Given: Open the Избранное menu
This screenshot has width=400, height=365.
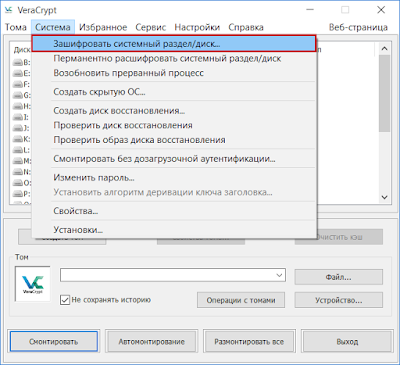Looking at the screenshot, I should (103, 27).
